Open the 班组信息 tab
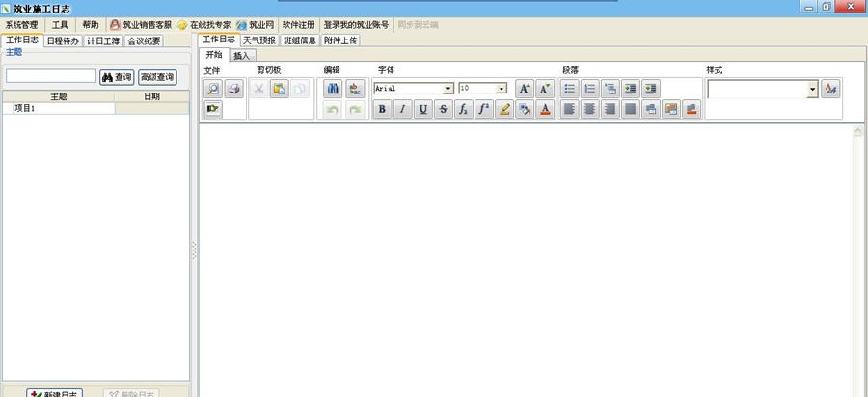 (300, 40)
